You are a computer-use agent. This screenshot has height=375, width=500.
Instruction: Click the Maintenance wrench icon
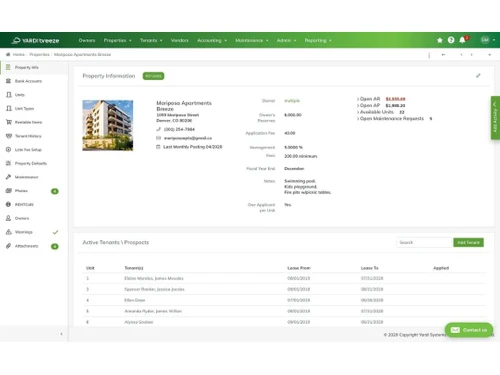pyautogui.click(x=8, y=177)
